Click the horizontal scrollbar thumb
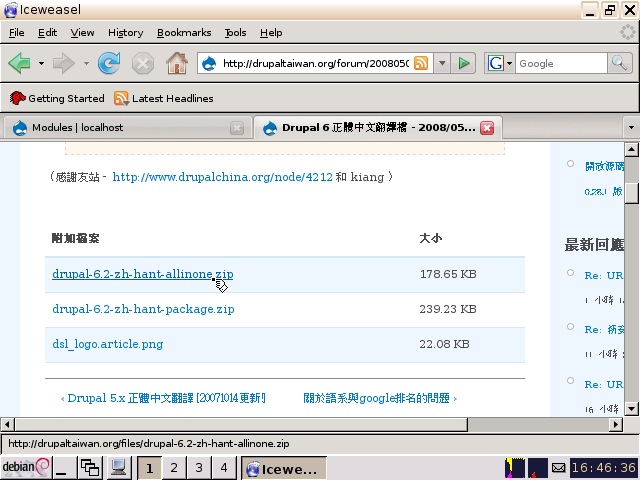This screenshot has height=480, width=640. [241, 424]
